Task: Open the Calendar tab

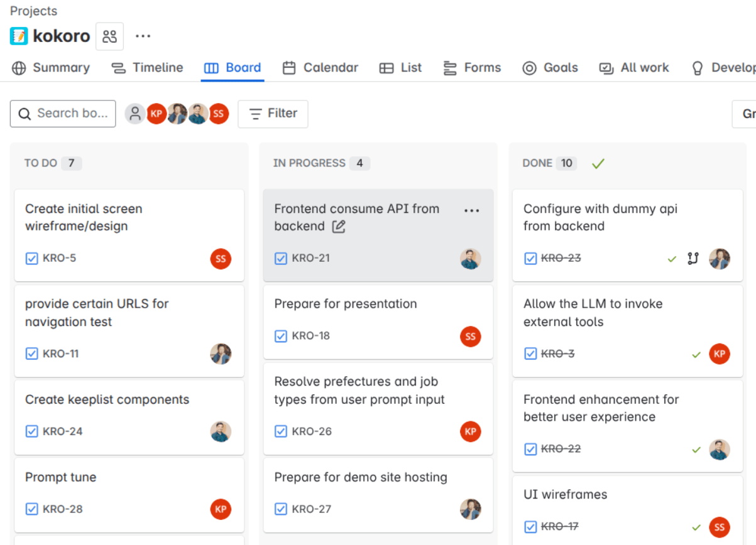Action: (320, 68)
